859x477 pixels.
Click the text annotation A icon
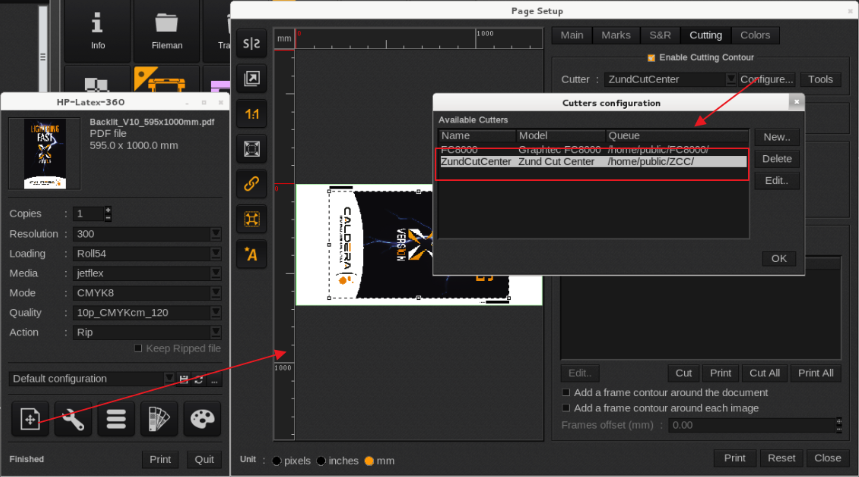pos(250,254)
